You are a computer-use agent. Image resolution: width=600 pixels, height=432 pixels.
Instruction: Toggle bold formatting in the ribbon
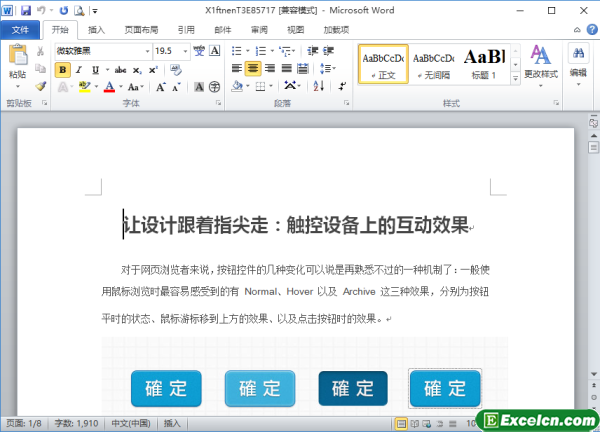pos(63,69)
